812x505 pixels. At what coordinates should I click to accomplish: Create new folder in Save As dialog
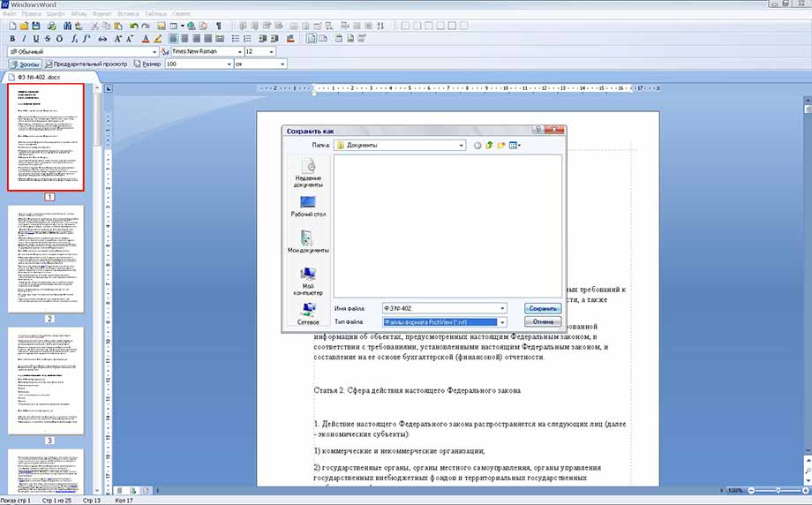(x=500, y=146)
